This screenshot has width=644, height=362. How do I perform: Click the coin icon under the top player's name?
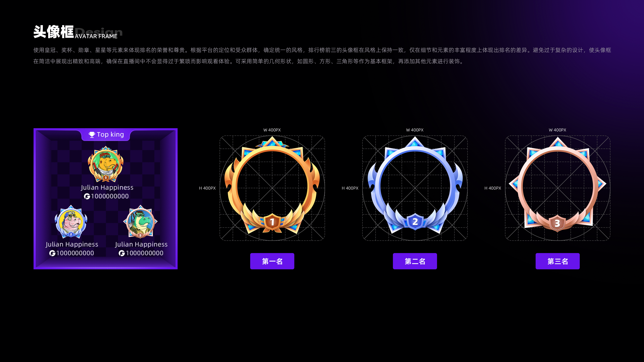point(87,196)
